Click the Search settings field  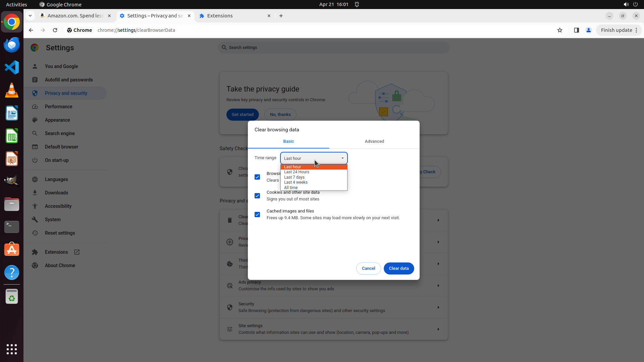[334, 48]
